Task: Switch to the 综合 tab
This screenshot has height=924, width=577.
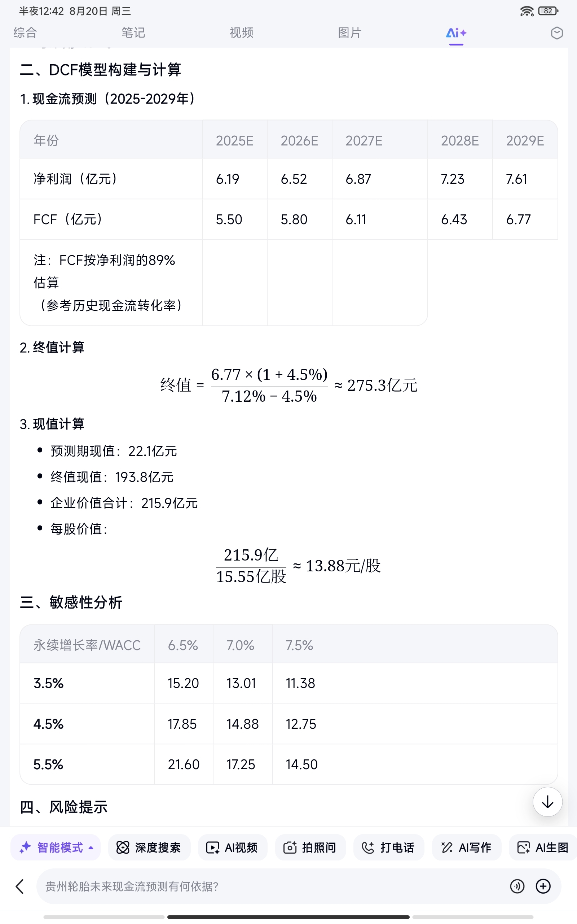Action: pyautogui.click(x=25, y=33)
